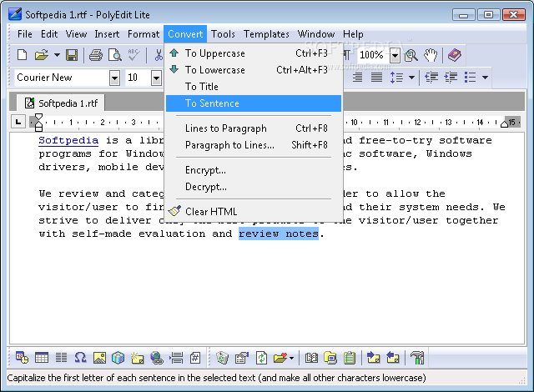This screenshot has width=534, height=392.
Task: Open the View menu
Action: pos(76,34)
